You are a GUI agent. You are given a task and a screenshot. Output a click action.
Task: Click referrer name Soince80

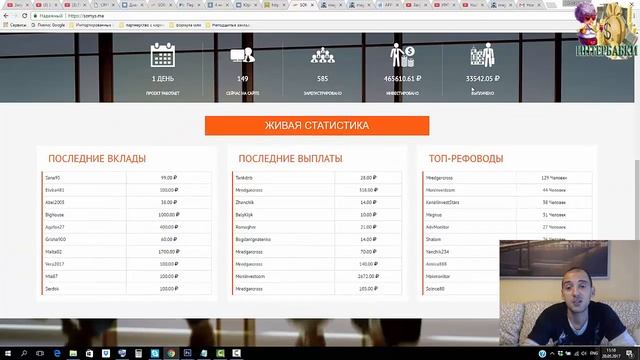tap(435, 289)
